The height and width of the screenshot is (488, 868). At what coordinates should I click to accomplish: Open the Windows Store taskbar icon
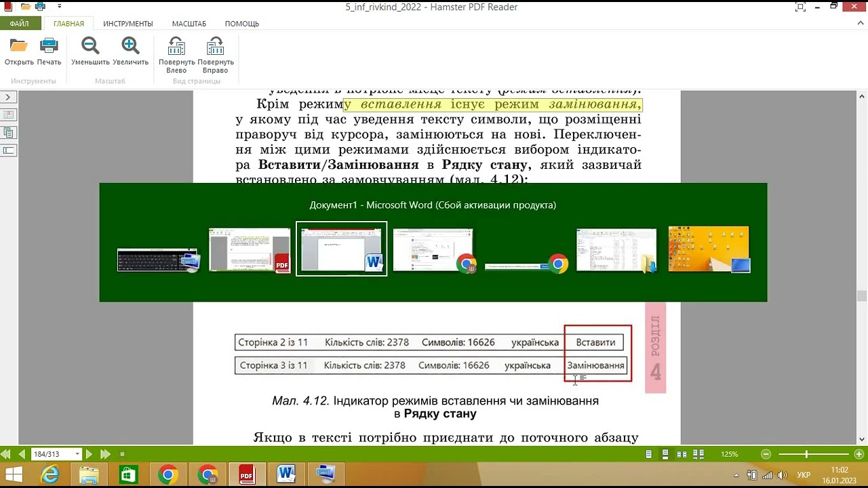point(129,475)
